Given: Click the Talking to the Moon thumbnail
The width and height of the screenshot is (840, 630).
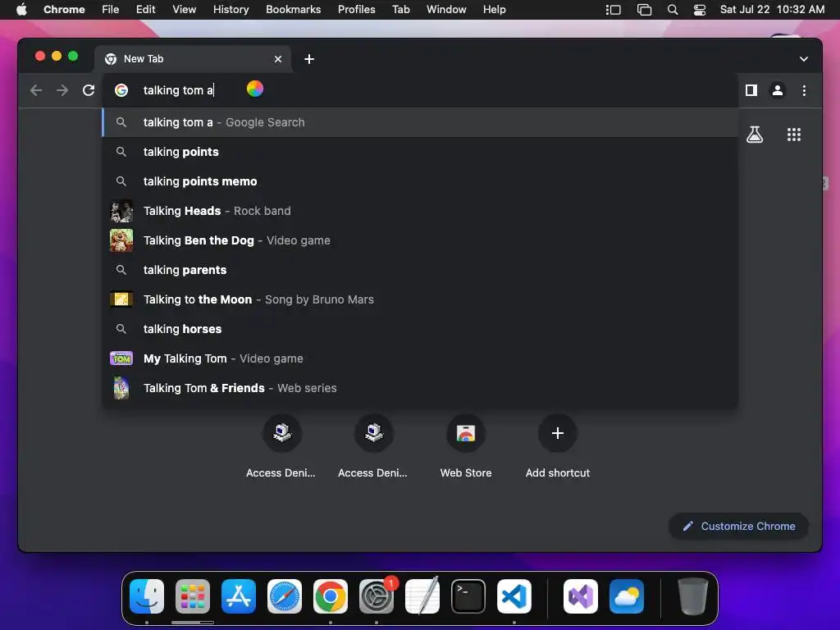Looking at the screenshot, I should coord(121,299).
